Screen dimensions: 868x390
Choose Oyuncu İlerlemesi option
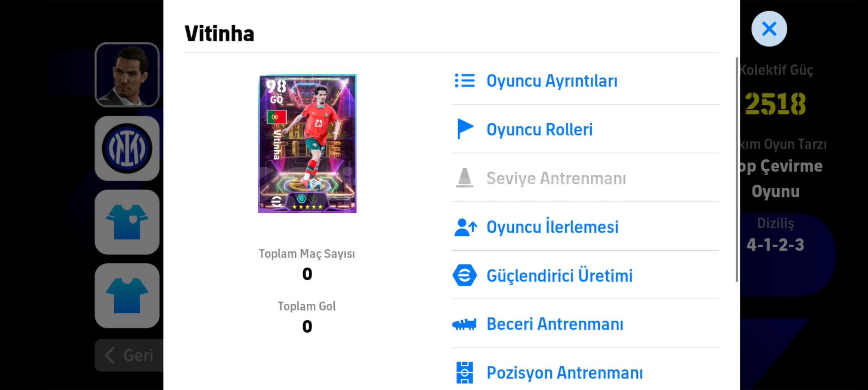[585, 227]
